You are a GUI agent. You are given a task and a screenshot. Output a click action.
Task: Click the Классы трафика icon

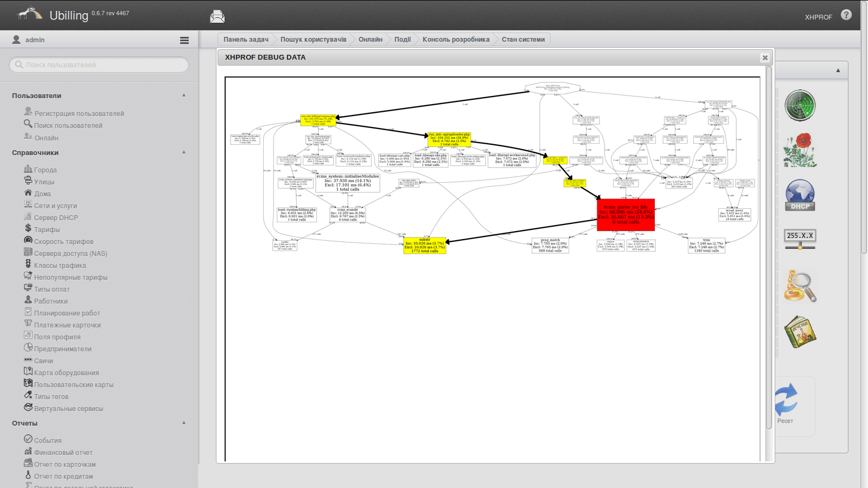[28, 264]
